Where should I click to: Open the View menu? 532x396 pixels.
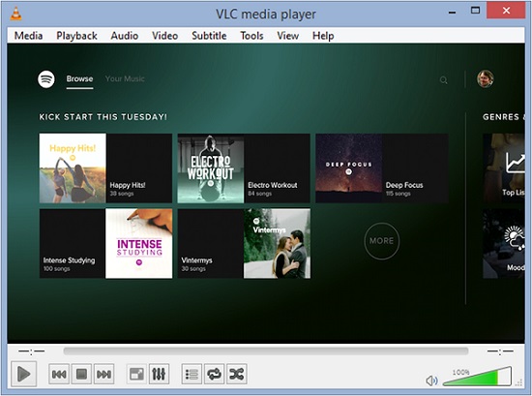pyautogui.click(x=287, y=36)
